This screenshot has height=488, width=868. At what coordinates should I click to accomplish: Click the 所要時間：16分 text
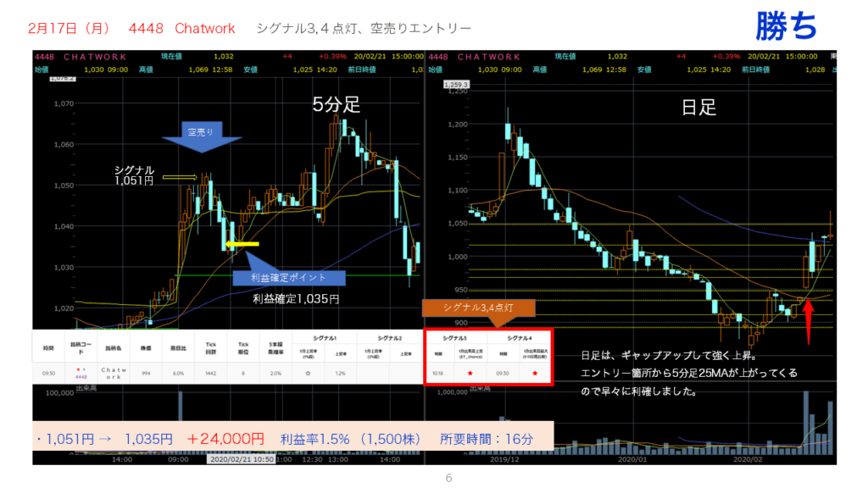click(487, 439)
